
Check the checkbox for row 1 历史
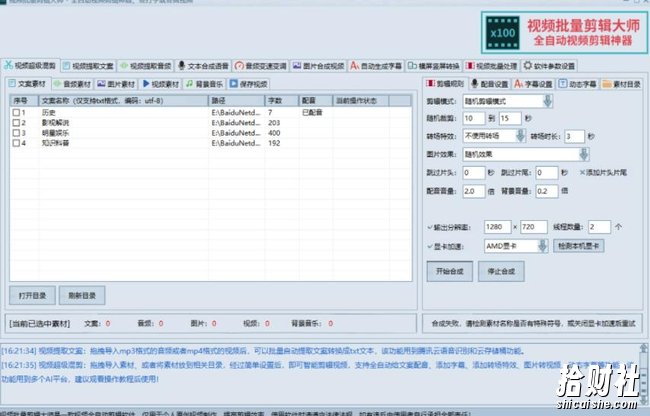tap(16, 112)
